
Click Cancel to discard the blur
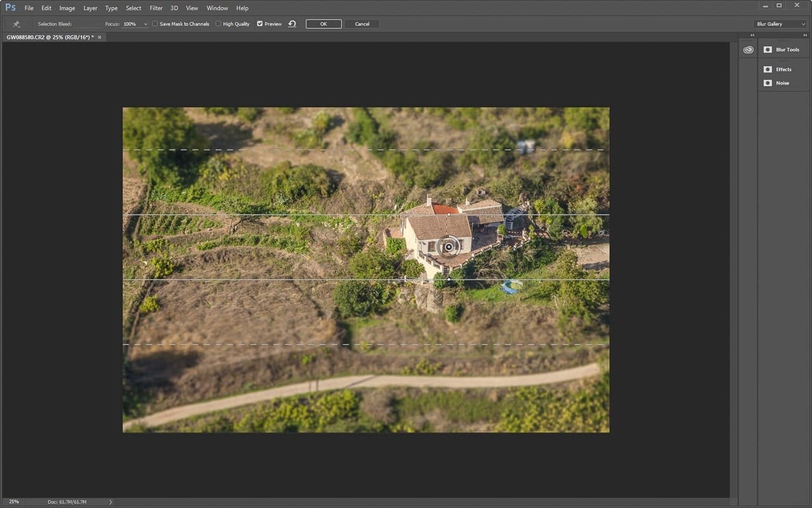point(362,24)
